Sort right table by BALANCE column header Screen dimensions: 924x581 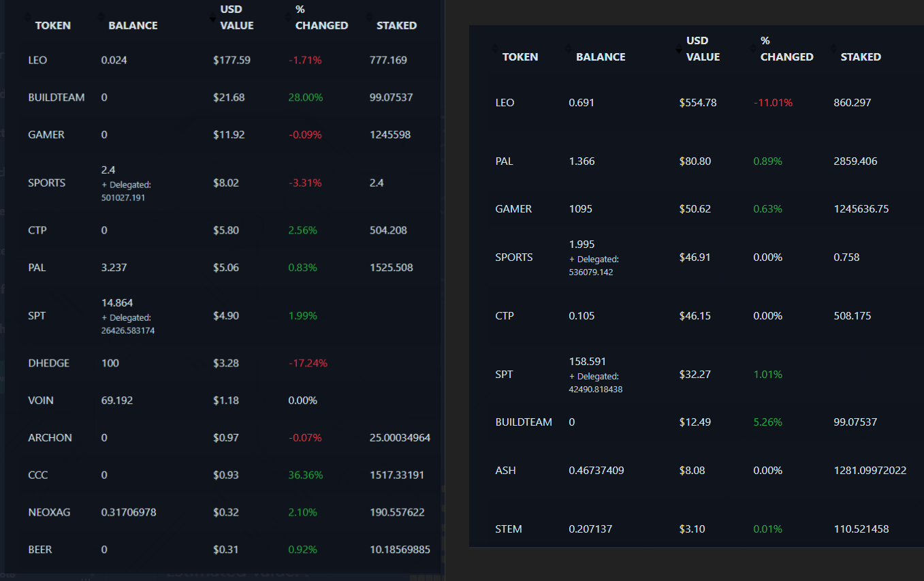coord(601,57)
